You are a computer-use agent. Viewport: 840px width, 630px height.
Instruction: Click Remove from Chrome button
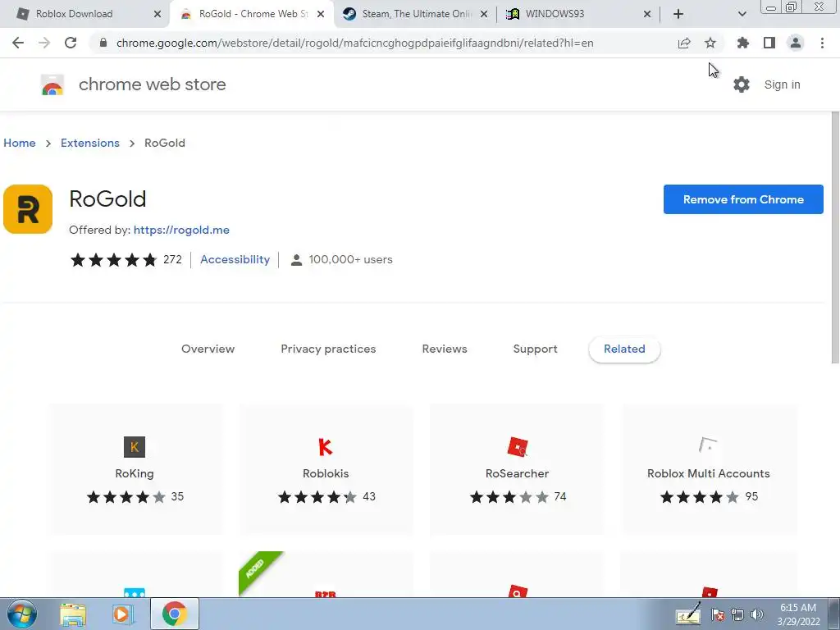pos(743,199)
